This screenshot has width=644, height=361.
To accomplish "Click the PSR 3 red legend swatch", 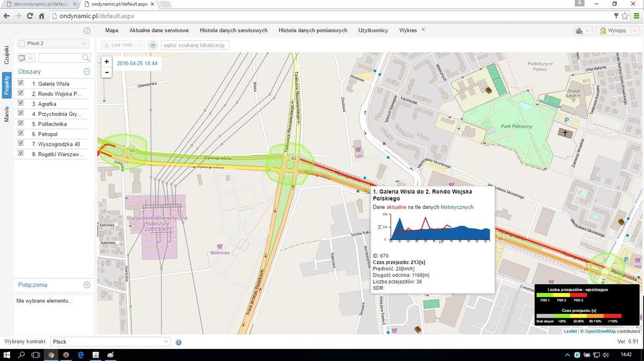I will coord(579,296).
